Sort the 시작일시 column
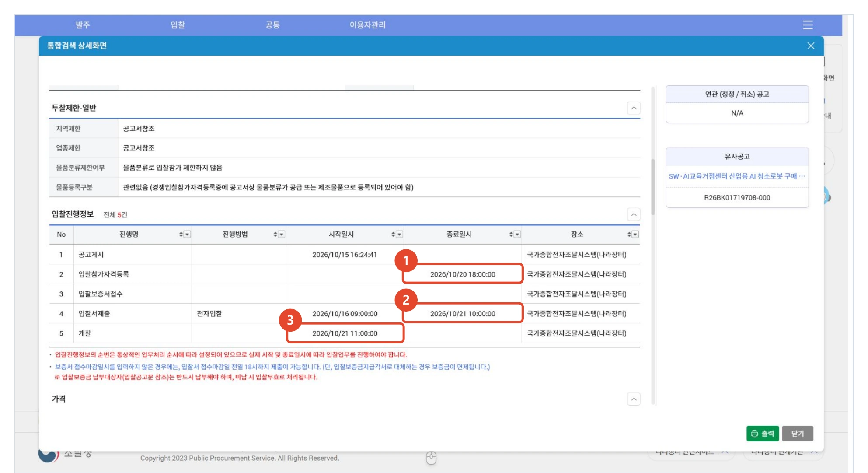The width and height of the screenshot is (868, 473). [393, 235]
